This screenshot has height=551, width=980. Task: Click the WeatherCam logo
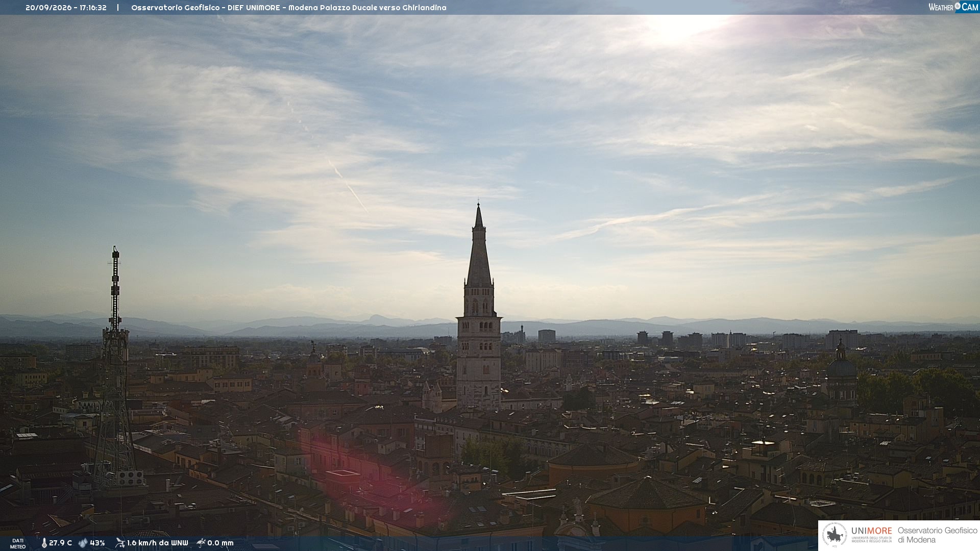(x=953, y=7)
